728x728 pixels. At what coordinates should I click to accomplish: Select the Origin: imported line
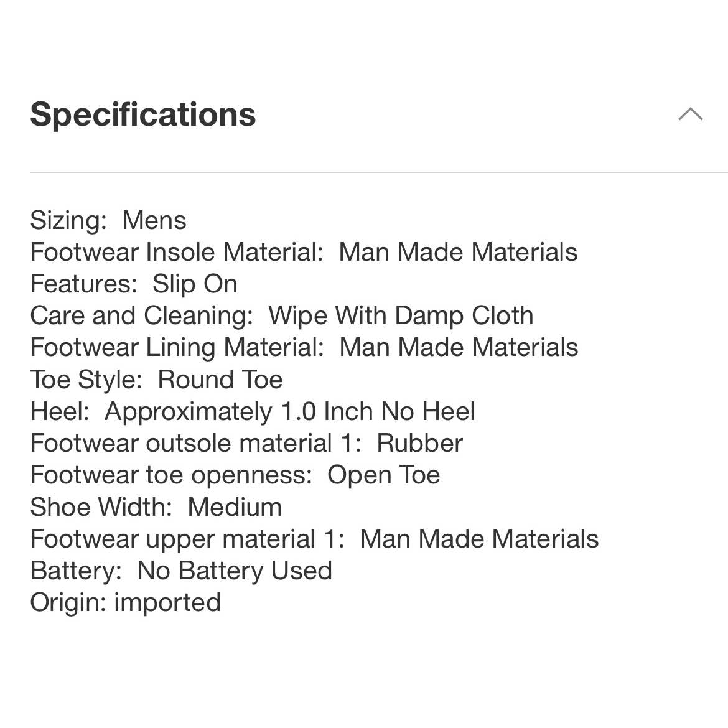(x=125, y=603)
